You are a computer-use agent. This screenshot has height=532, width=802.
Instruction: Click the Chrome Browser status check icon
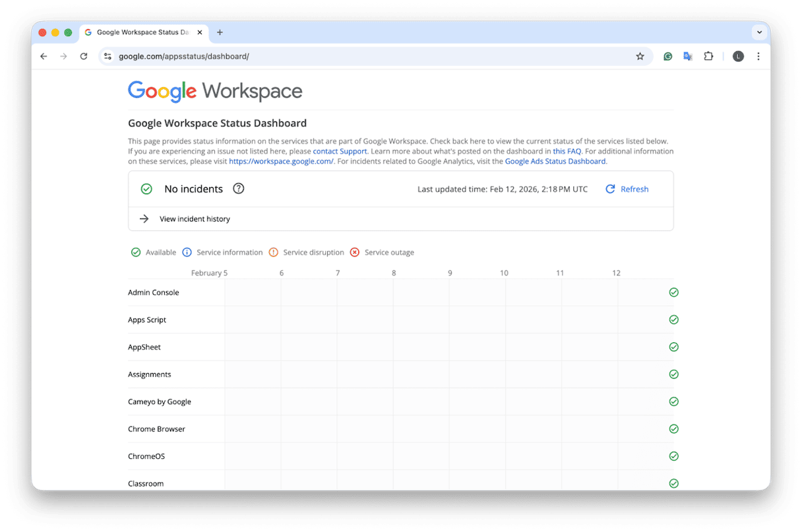(673, 429)
